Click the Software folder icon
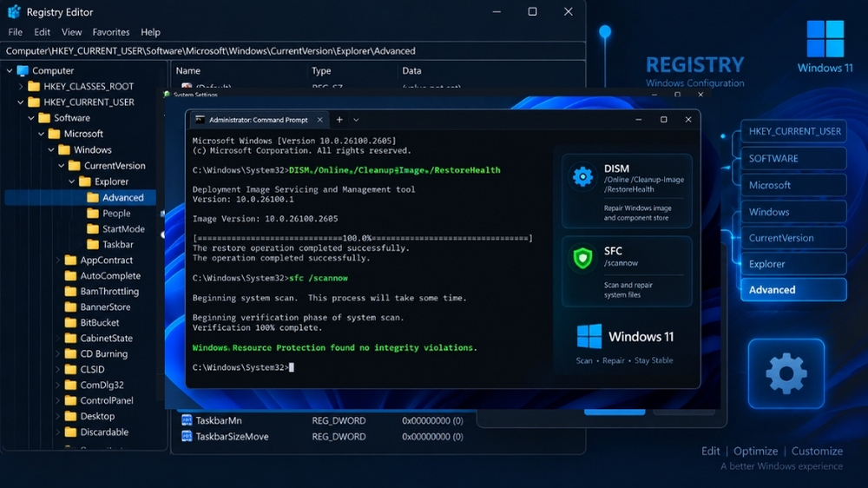The height and width of the screenshot is (488, 868). tap(44, 118)
